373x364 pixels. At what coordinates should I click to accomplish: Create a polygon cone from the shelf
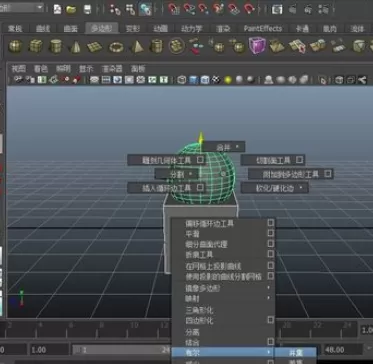[75, 47]
